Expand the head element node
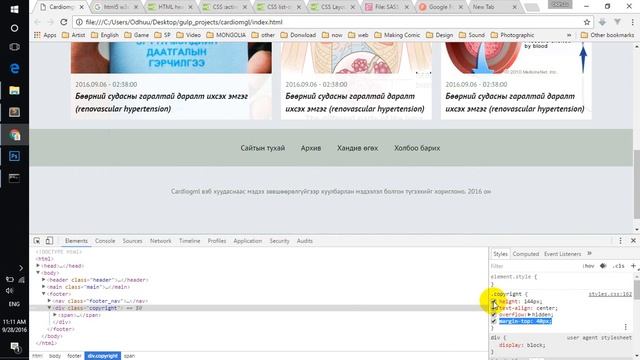The image size is (640, 360). [38, 266]
